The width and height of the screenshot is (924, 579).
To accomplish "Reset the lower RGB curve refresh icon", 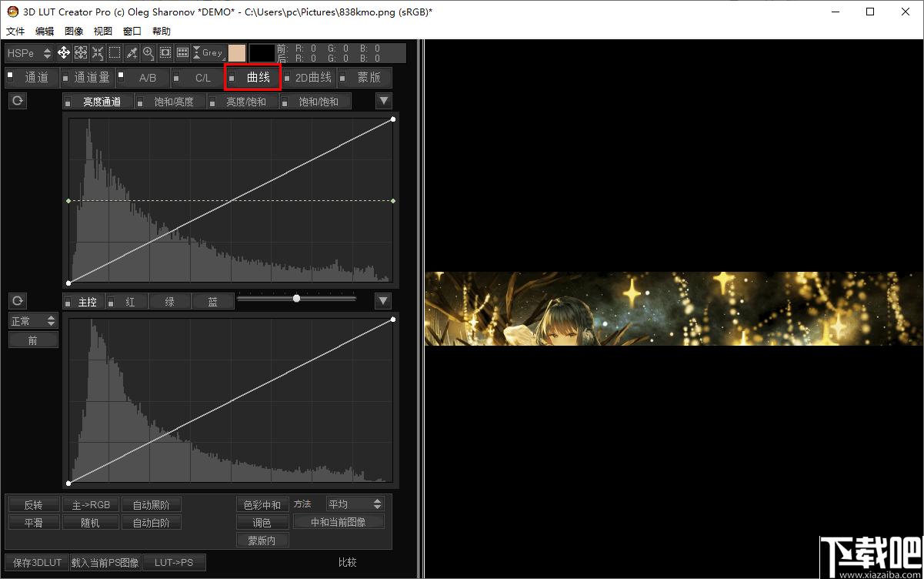I will tap(18, 301).
